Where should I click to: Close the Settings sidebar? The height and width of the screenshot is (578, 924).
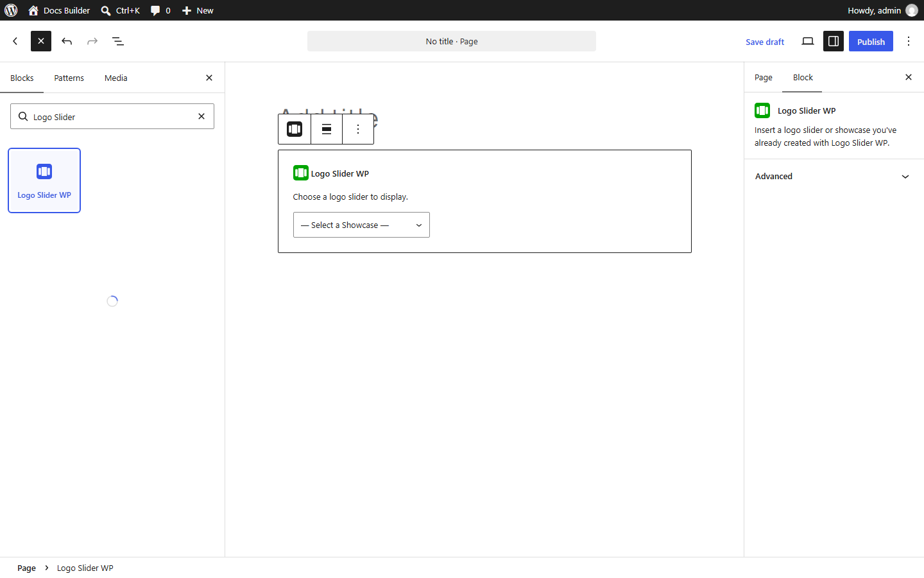pos(909,77)
